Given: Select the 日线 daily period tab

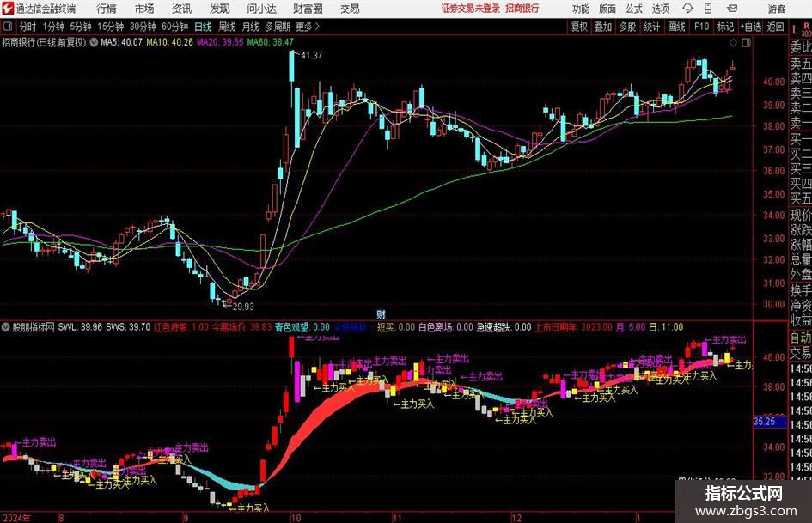Looking at the screenshot, I should 203,27.
